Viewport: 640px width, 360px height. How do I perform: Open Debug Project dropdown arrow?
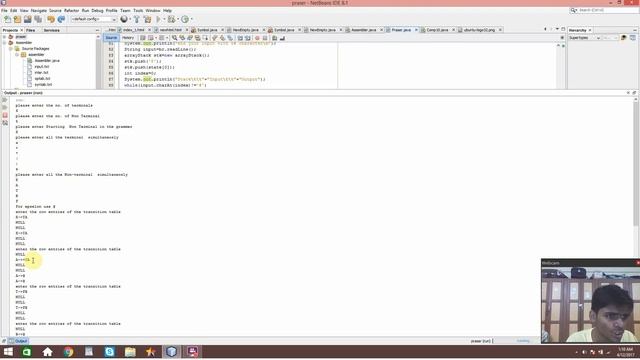click(x=178, y=19)
